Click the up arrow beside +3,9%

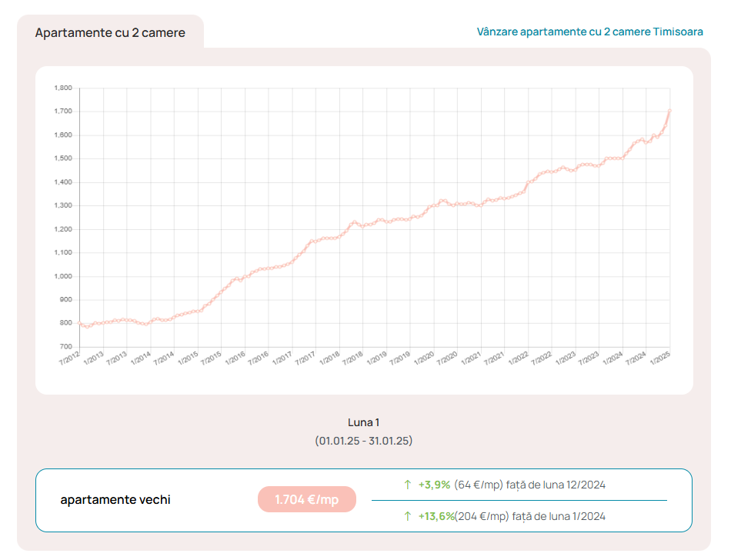pos(408,485)
